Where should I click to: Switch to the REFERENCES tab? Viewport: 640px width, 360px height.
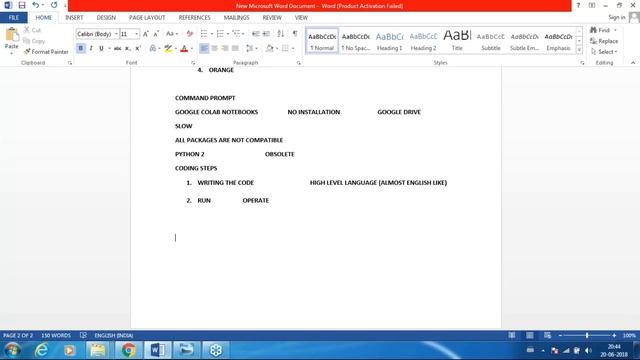click(194, 18)
